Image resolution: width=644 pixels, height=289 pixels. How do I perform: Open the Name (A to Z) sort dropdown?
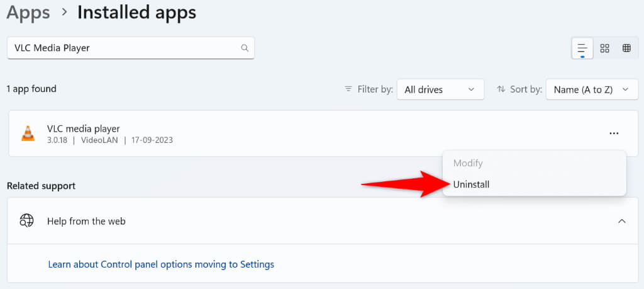591,89
